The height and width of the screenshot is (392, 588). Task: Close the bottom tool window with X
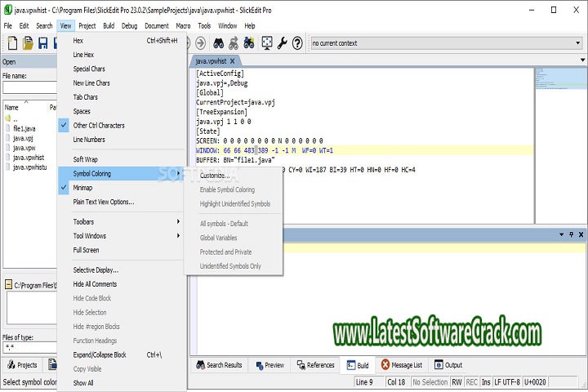(581, 234)
